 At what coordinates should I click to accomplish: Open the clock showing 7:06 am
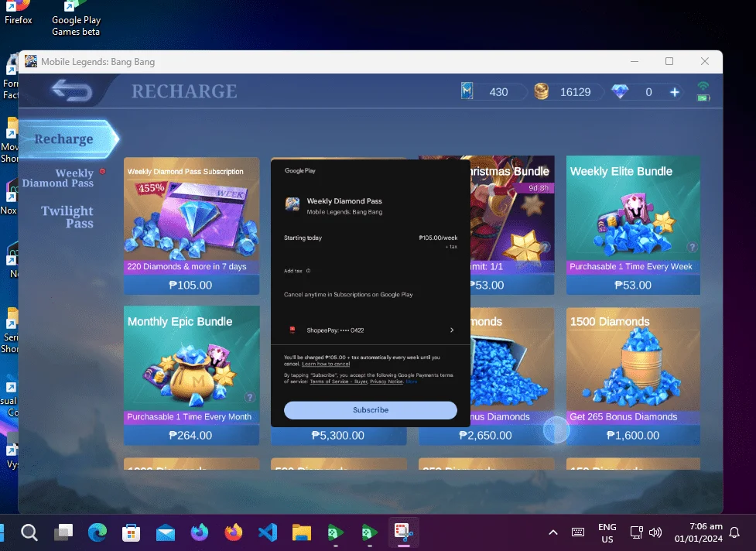(x=699, y=532)
